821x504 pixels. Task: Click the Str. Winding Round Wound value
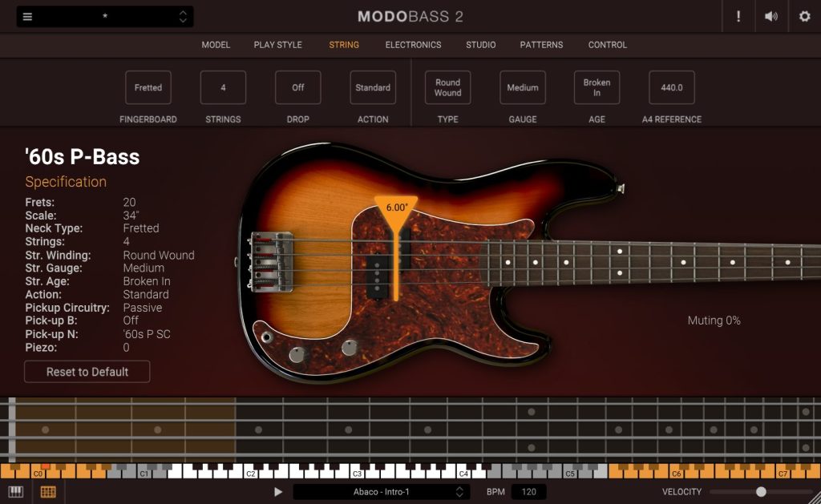coord(159,255)
